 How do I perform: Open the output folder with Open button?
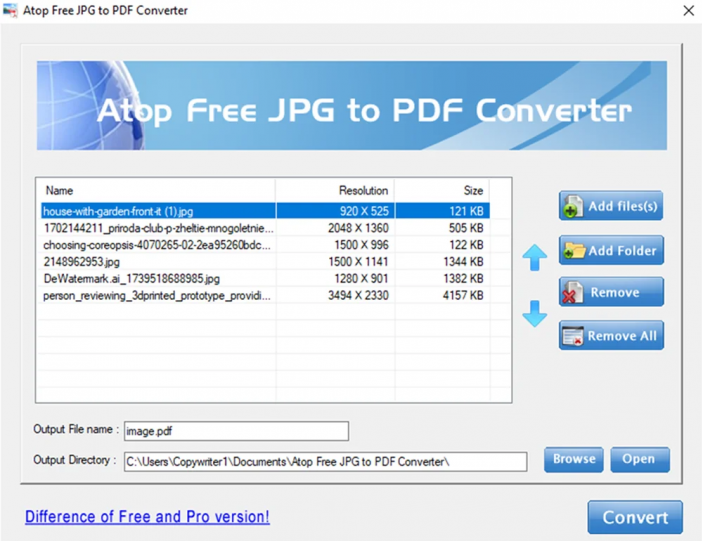tap(639, 459)
